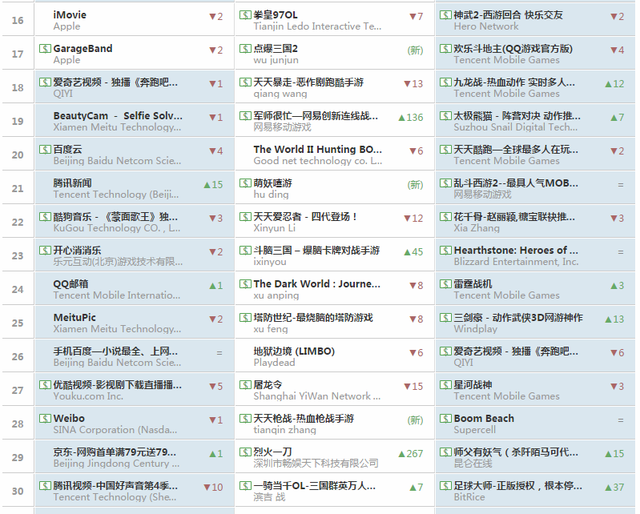
Task: View publisher BitRice
Action: coord(469,497)
